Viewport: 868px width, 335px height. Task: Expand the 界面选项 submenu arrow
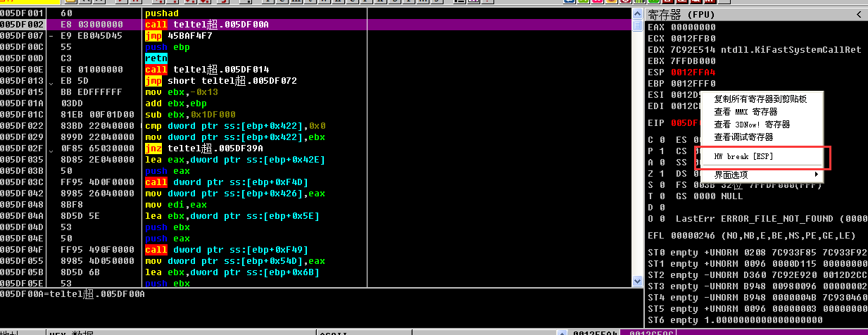coord(817,175)
